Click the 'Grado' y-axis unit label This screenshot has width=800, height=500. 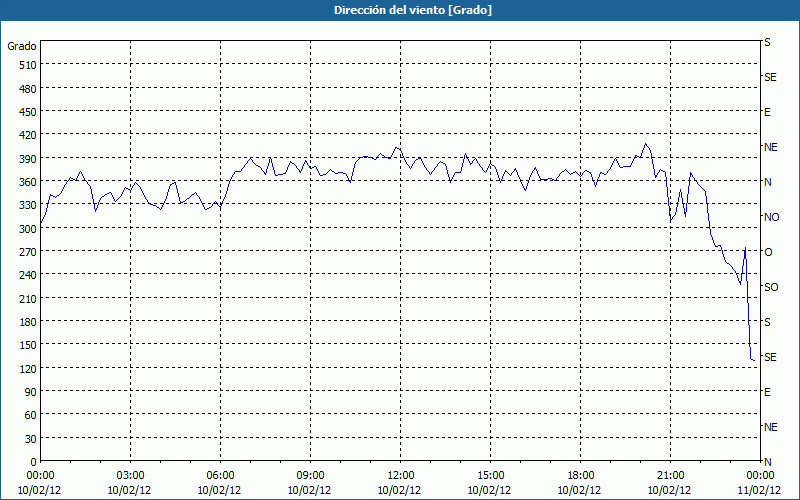(22, 46)
